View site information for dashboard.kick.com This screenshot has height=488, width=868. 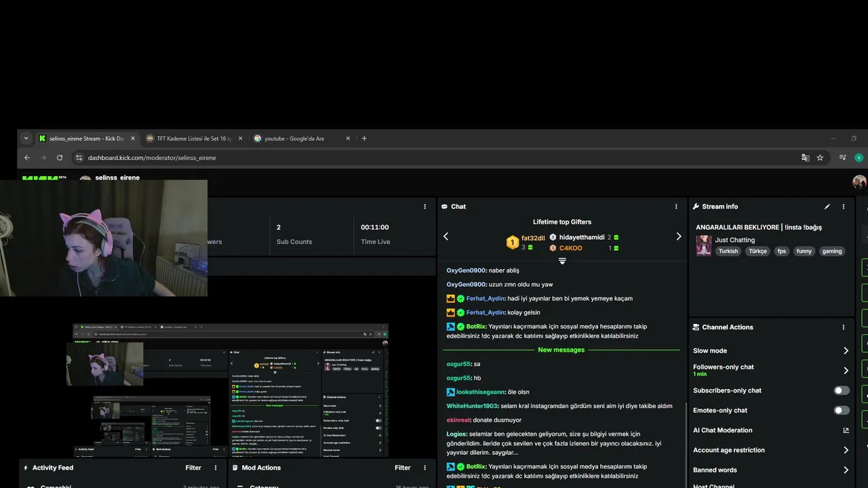(79, 157)
